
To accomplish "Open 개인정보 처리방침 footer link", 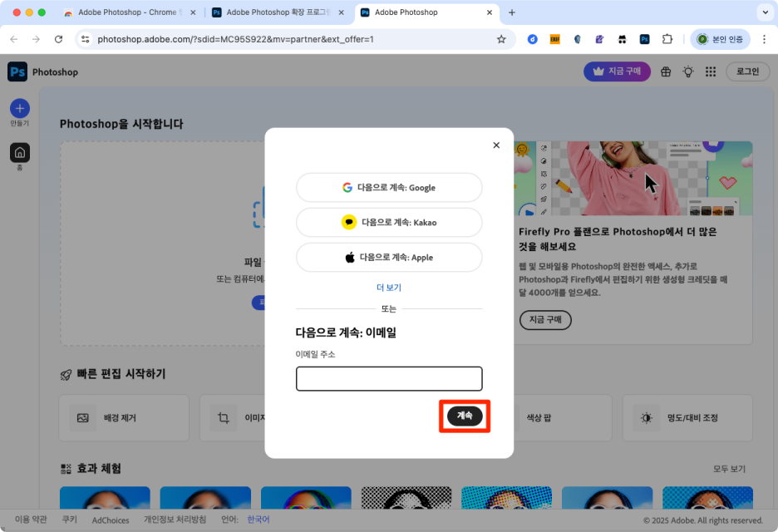I will pyautogui.click(x=175, y=520).
